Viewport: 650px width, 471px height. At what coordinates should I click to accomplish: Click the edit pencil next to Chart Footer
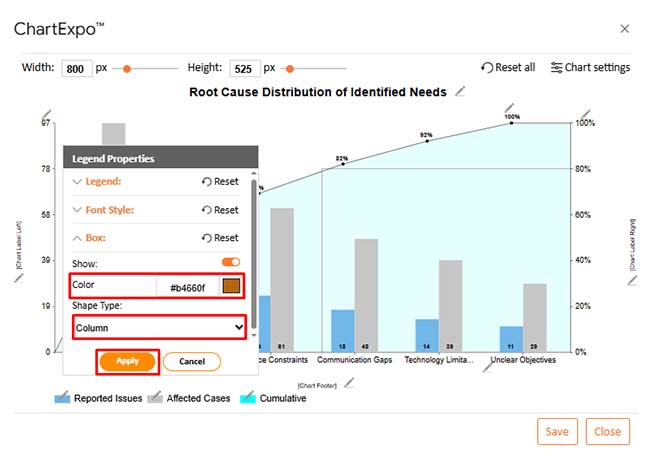348,382
